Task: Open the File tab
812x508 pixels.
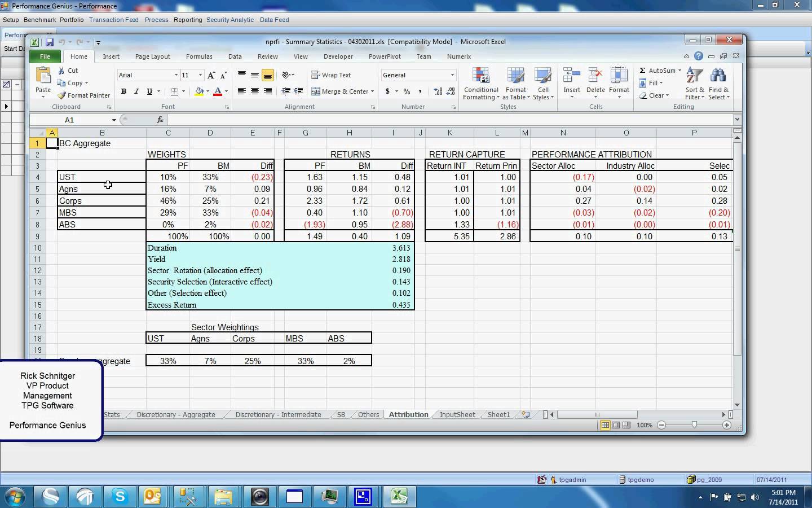Action: click(x=45, y=56)
